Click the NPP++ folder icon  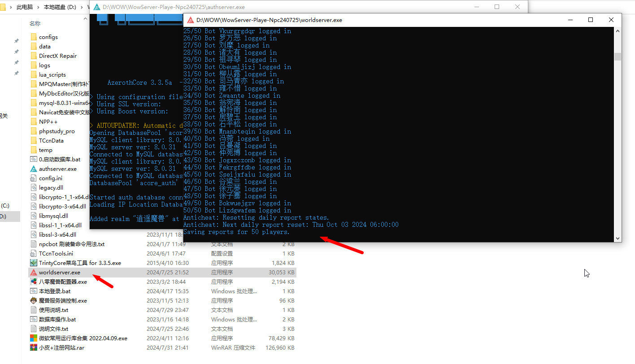click(34, 121)
